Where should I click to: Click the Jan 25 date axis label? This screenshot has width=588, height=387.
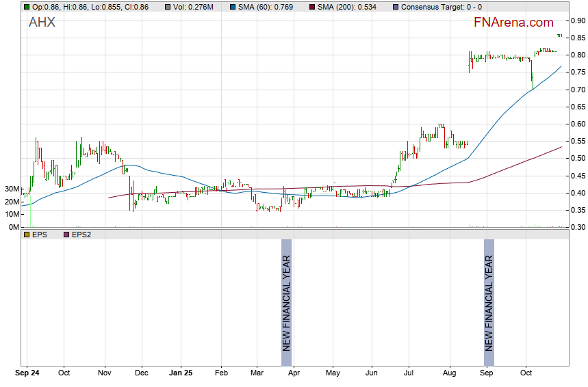pos(181,373)
